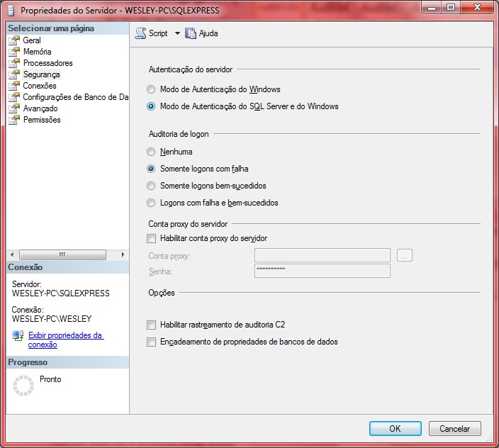499x448 pixels.
Task: Choose Nenhuma for logon auditing
Action: (150, 152)
